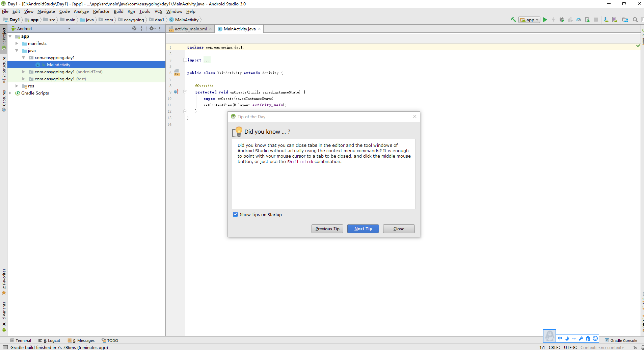Click the Previous Tip button
The height and width of the screenshot is (350, 644).
(327, 228)
